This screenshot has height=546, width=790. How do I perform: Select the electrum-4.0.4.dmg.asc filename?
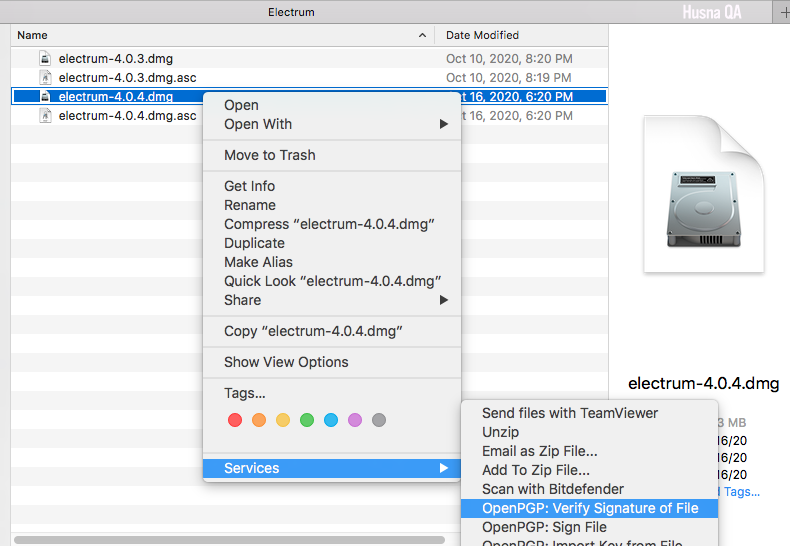[x=127, y=115]
